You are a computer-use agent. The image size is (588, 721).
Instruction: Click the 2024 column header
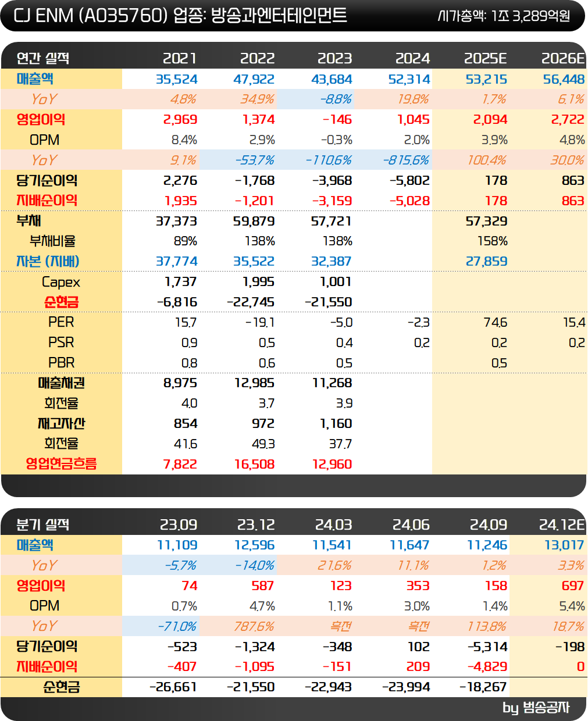click(x=412, y=58)
